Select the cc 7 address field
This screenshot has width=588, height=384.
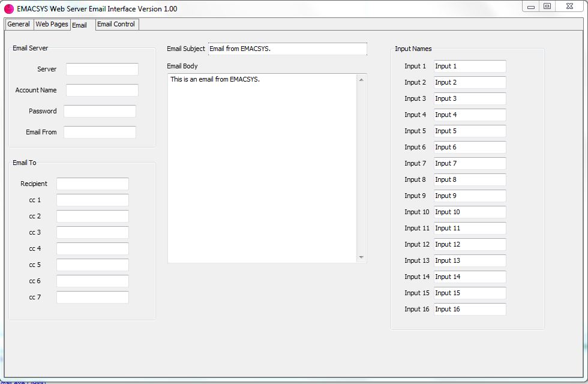point(92,297)
